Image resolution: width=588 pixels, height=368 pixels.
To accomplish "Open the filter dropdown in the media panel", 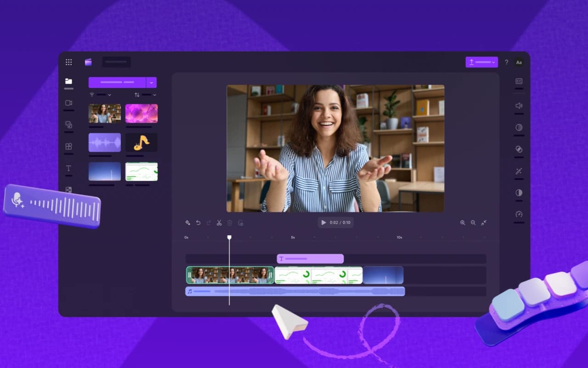I will click(100, 95).
